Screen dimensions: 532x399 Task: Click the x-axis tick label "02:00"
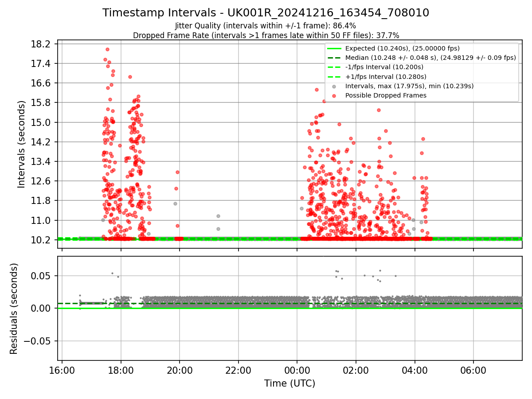click(356, 371)
